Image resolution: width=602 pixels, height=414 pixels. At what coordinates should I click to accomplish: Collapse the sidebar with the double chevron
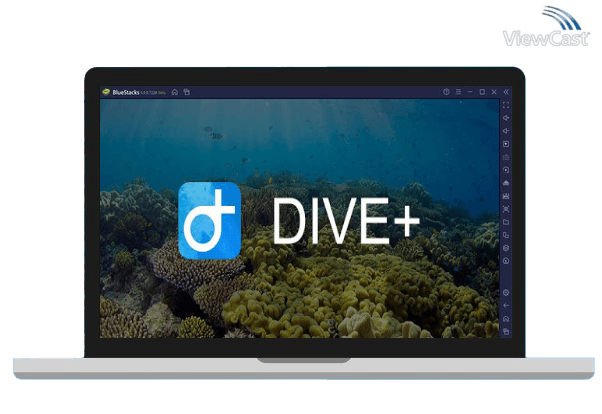coord(506,92)
